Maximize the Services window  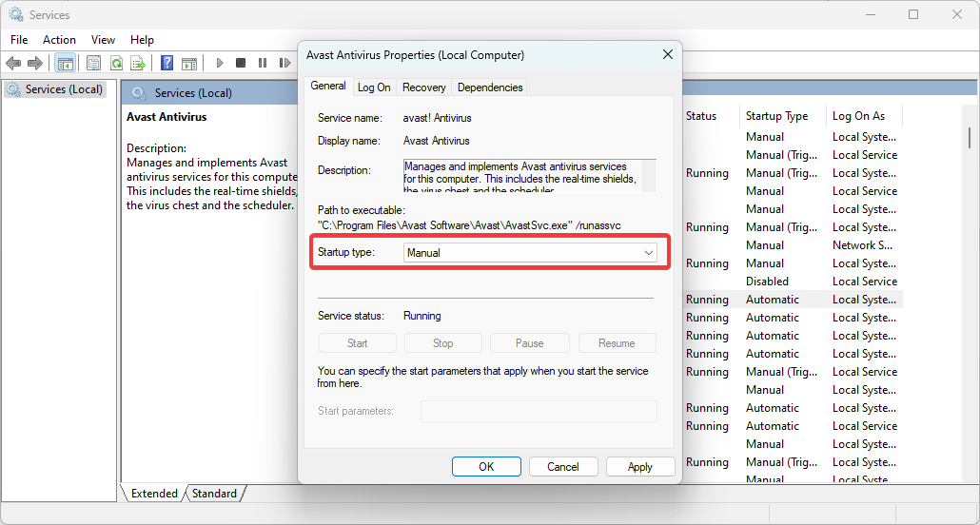click(913, 14)
